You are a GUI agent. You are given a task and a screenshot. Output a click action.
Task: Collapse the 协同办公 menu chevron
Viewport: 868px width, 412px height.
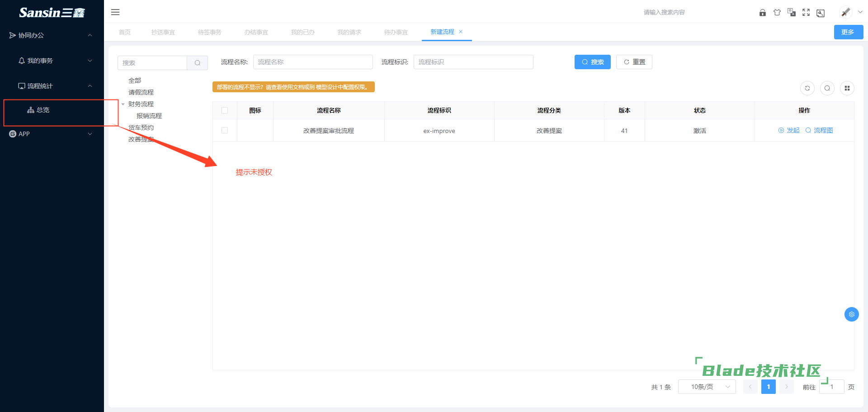(x=90, y=35)
